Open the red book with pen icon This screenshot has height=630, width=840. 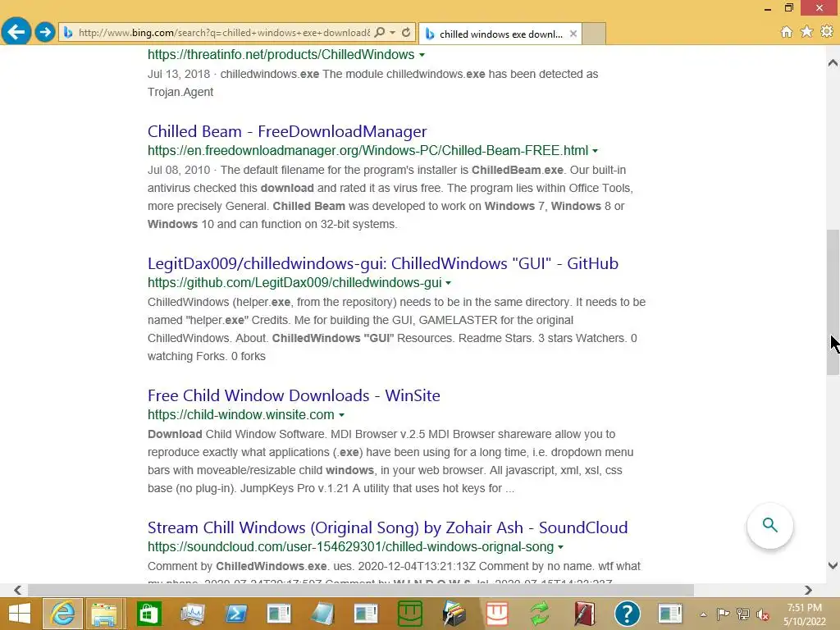coord(584,614)
